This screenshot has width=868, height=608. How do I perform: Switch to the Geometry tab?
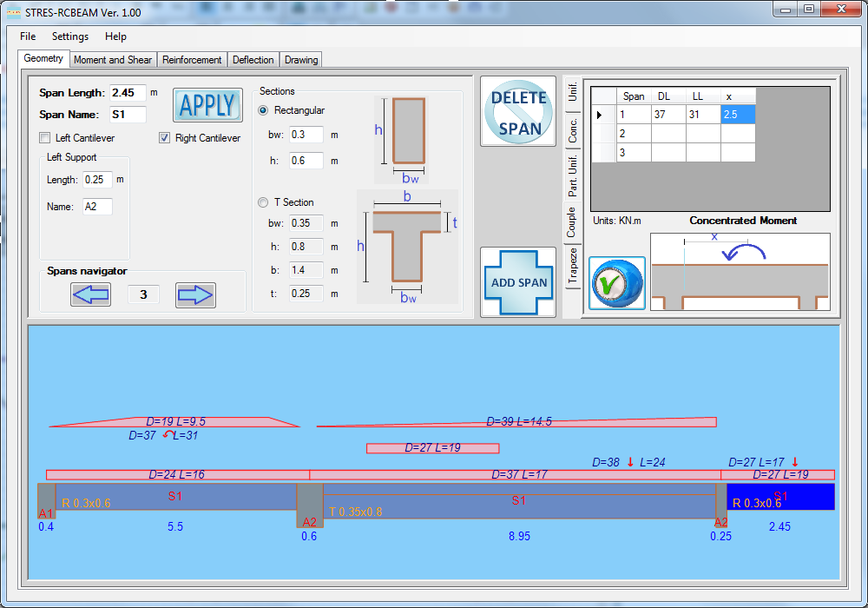click(x=43, y=58)
